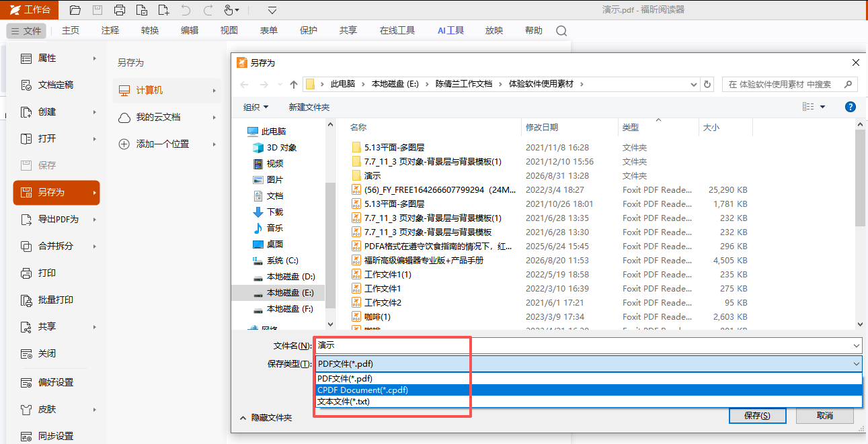
Task: Click the refresh button next to the address bar
Action: [707, 84]
